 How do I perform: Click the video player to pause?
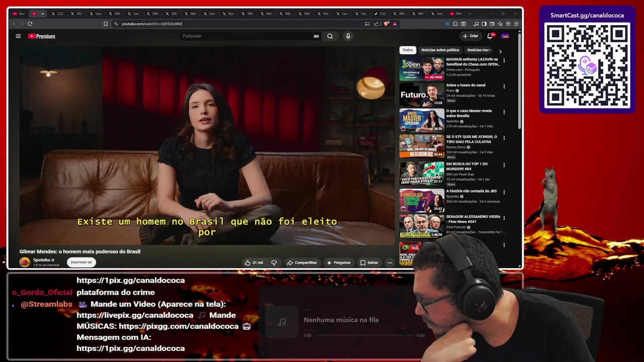[x=207, y=146]
